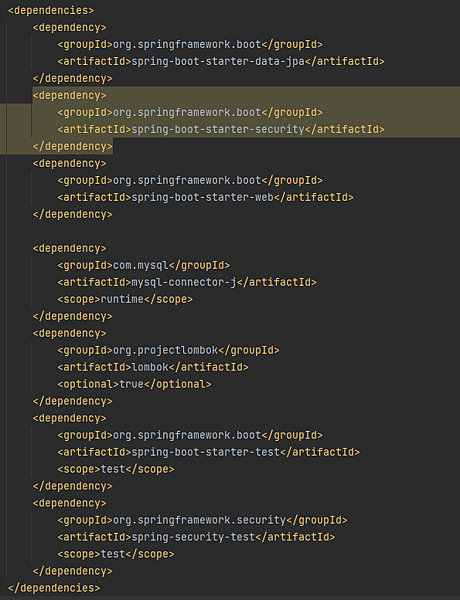
Task: Select the spring-boot-starter-security artifactId line
Action: click(221, 129)
